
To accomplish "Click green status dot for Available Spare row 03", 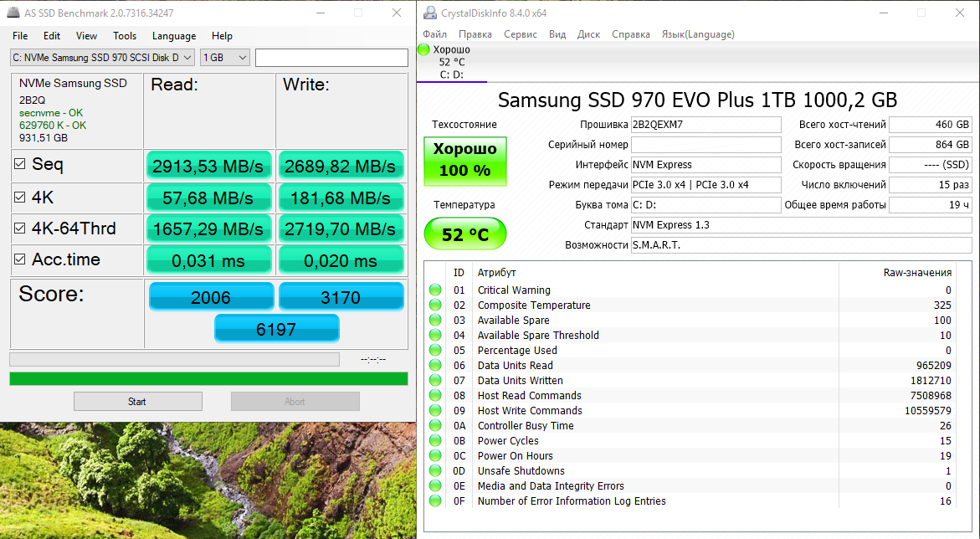I will 435,321.
